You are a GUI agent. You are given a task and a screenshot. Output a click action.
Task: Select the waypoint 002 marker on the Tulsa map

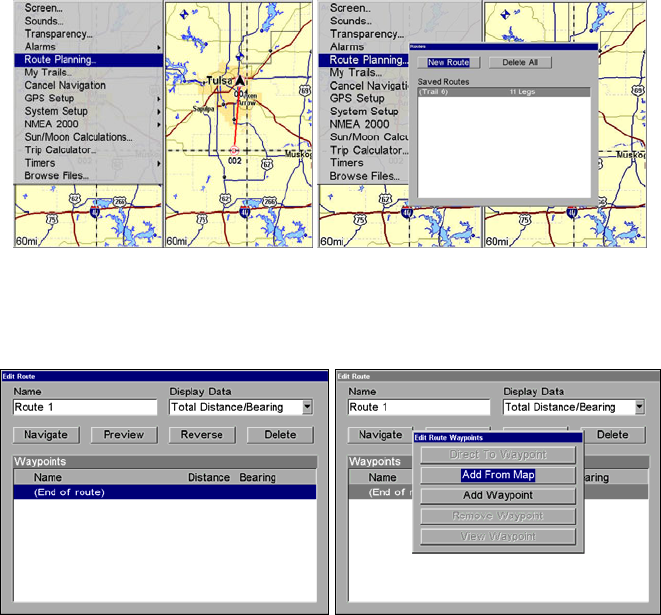pyautogui.click(x=235, y=150)
